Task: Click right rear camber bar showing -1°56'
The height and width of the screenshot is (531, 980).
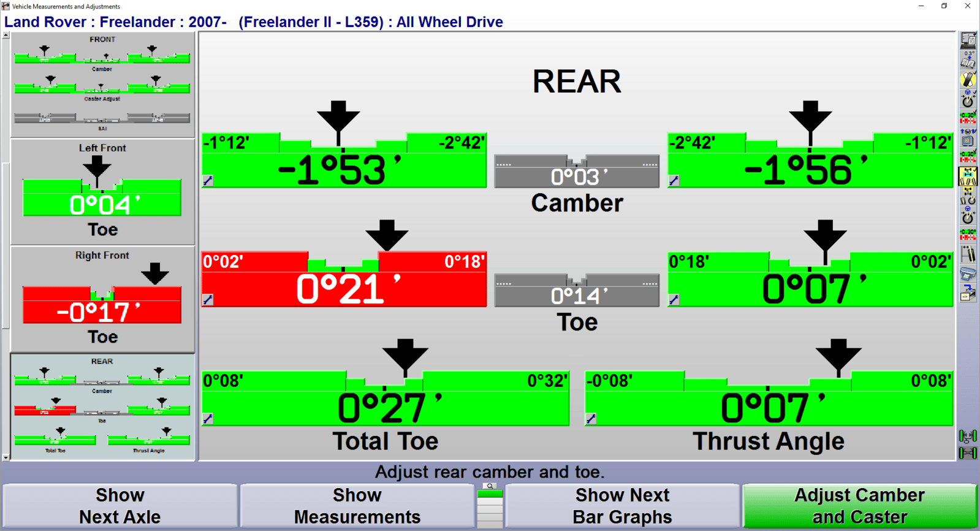Action: pos(810,161)
